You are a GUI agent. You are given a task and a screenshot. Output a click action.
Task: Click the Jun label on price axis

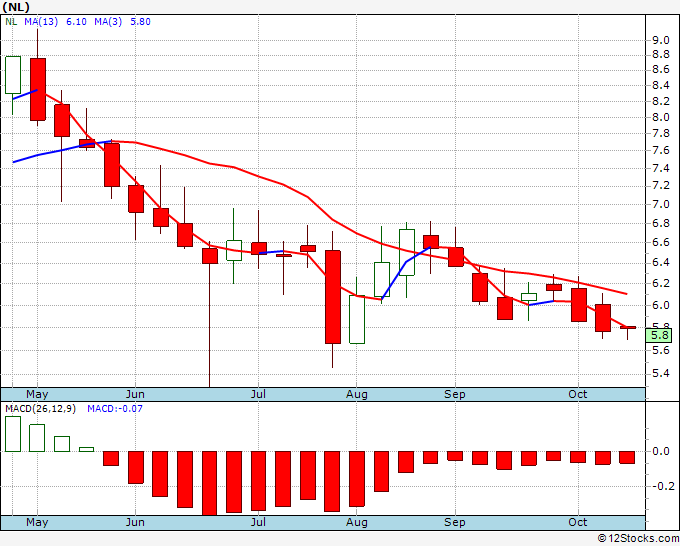tap(135, 394)
